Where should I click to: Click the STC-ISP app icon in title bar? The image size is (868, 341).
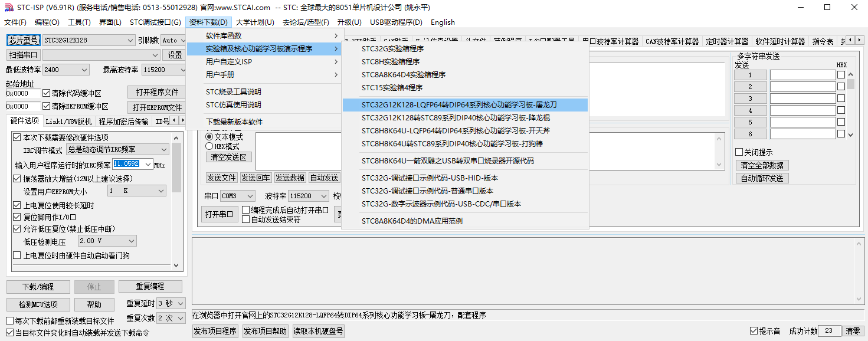click(9, 8)
